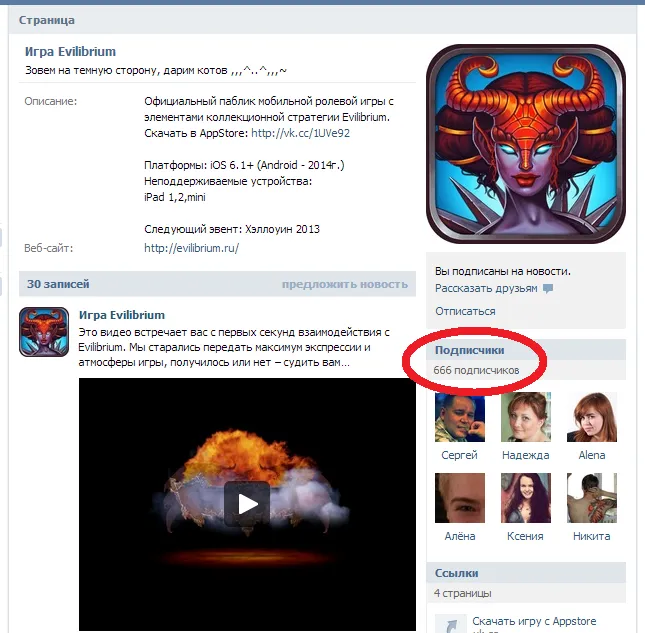Click предложить новость link
Screen dimensions: 645x633
click(x=345, y=284)
